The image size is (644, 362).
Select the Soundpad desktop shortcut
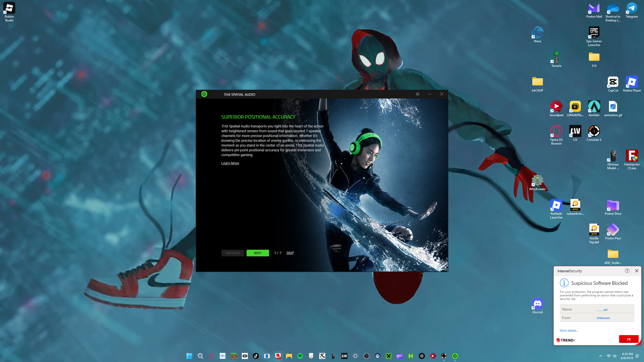pos(556,109)
